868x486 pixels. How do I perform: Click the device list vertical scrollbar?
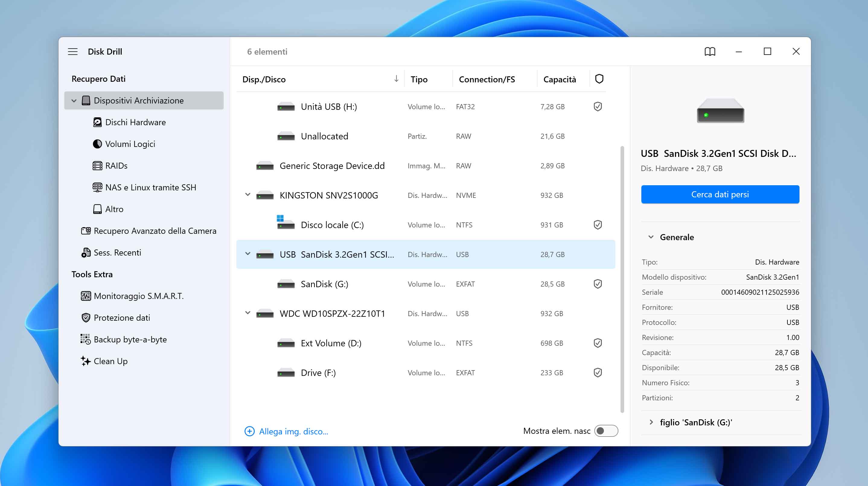(x=622, y=279)
